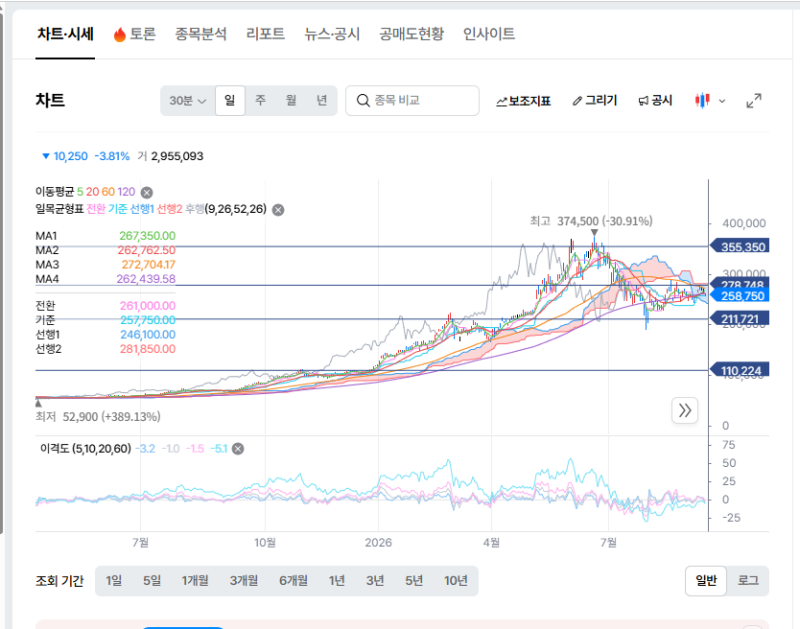
Task: Click the 이동평균 5 20 60 120 label
Action: 85,192
